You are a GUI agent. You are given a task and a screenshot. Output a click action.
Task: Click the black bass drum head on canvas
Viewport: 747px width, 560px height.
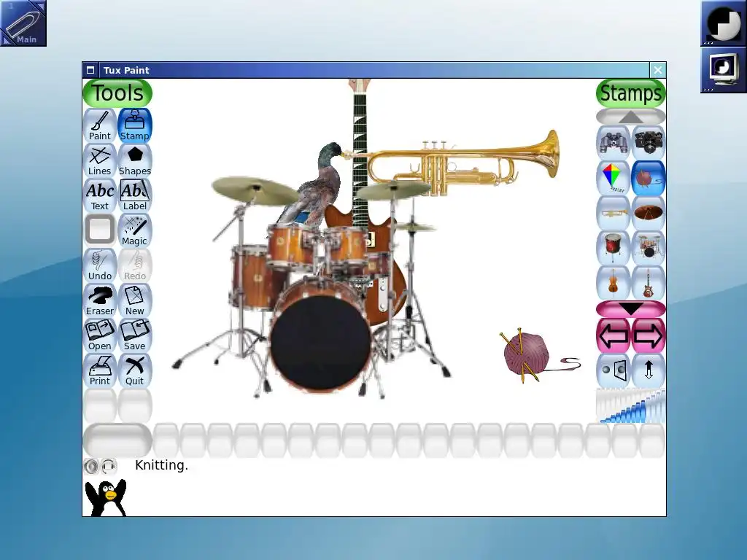pos(321,342)
